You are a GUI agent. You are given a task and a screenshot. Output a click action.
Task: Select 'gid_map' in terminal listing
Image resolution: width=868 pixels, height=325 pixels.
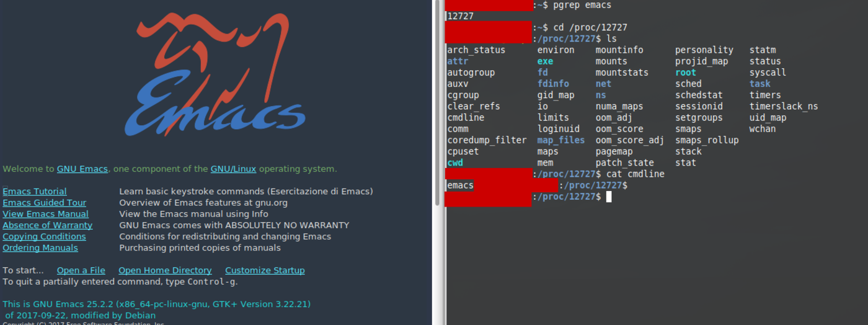(556, 95)
